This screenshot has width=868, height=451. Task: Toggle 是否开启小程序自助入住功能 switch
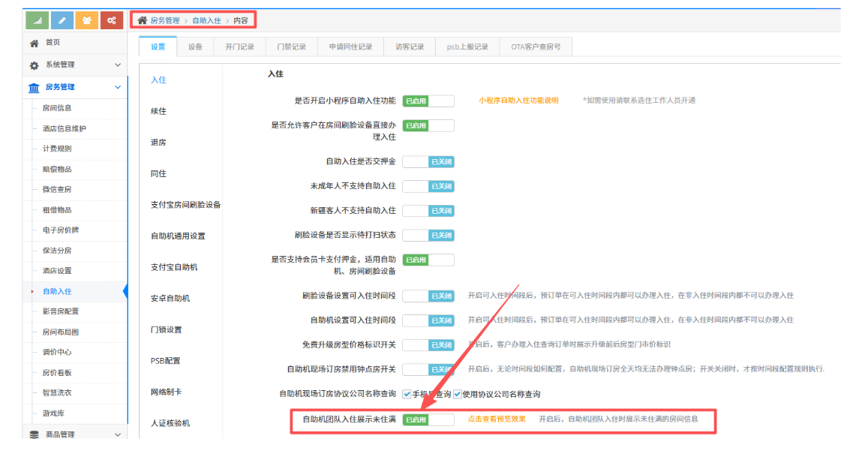coord(428,101)
